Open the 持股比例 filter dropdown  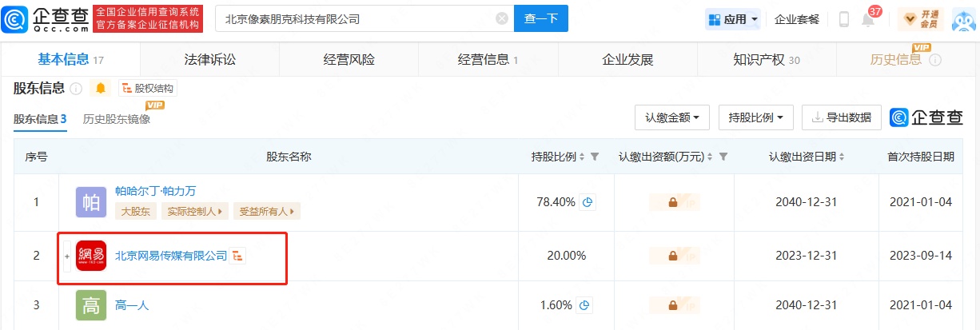tap(755, 117)
